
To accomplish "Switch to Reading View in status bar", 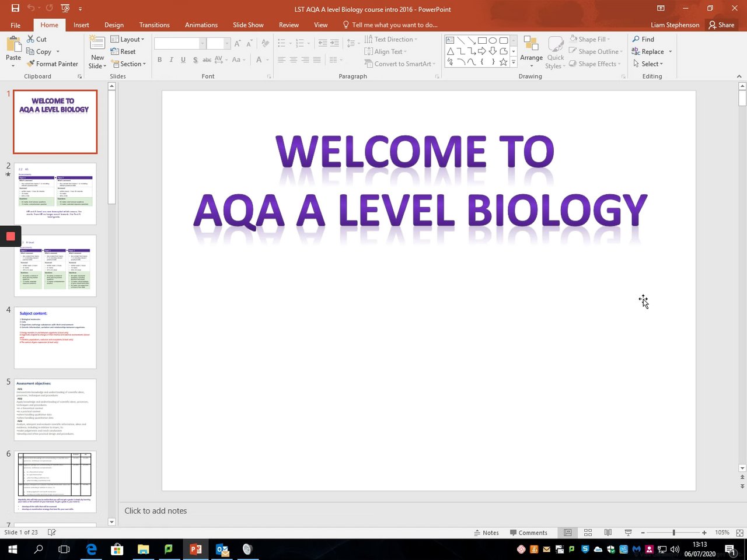I will [608, 533].
